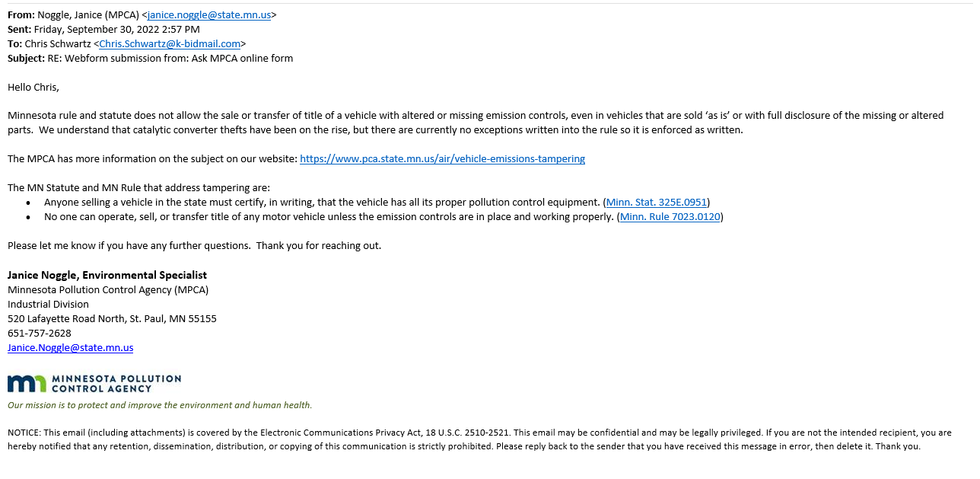Click the italic mission statement text
Viewport: 980px width, 479px height.
pyautogui.click(x=160, y=405)
